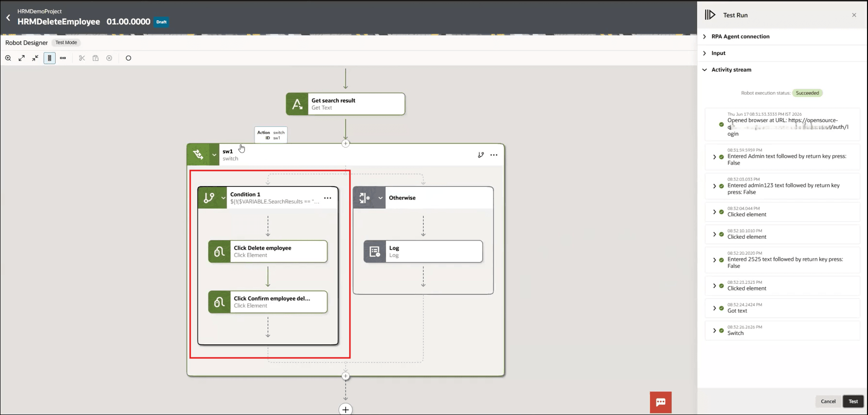Click the Opened browser at URL entry text

pos(788,127)
